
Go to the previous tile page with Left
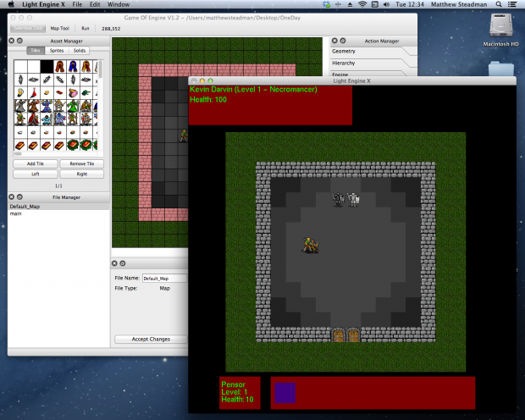click(36, 174)
